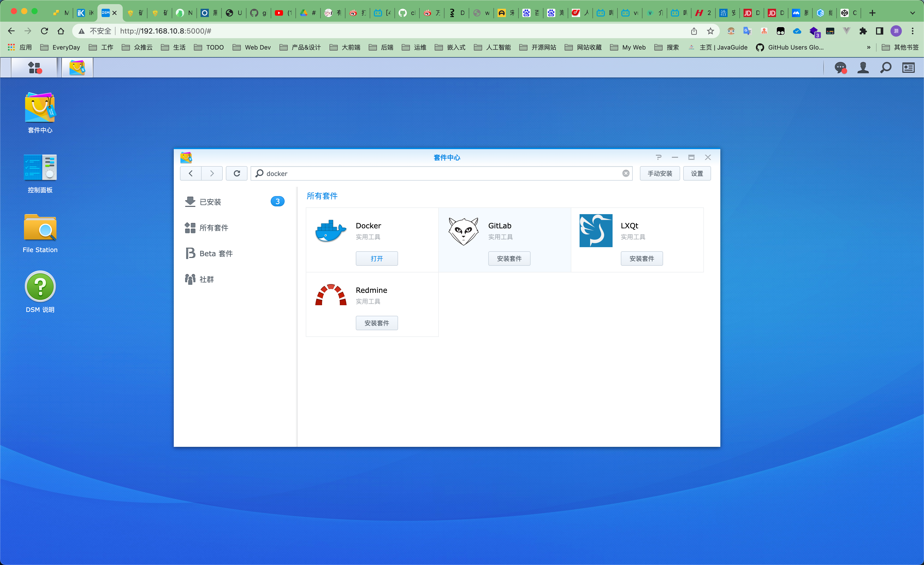
Task: Click the browser address bar URL
Action: coord(166,31)
